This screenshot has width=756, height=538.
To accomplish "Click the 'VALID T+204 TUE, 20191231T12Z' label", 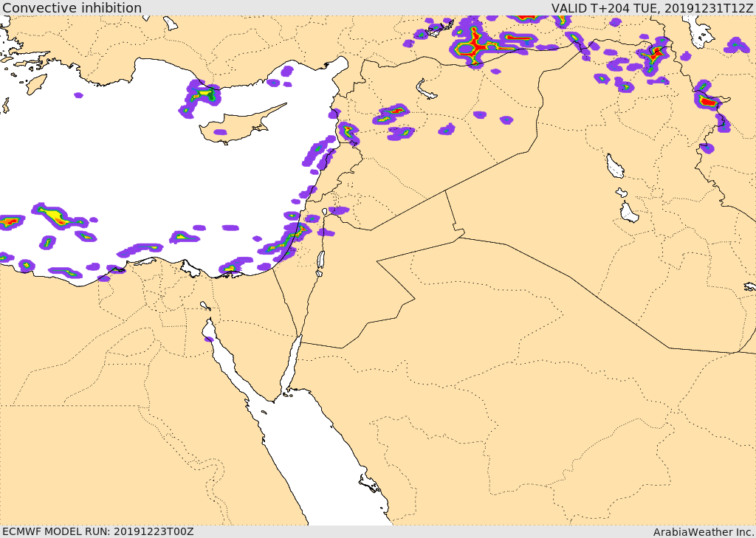I will pyautogui.click(x=652, y=8).
